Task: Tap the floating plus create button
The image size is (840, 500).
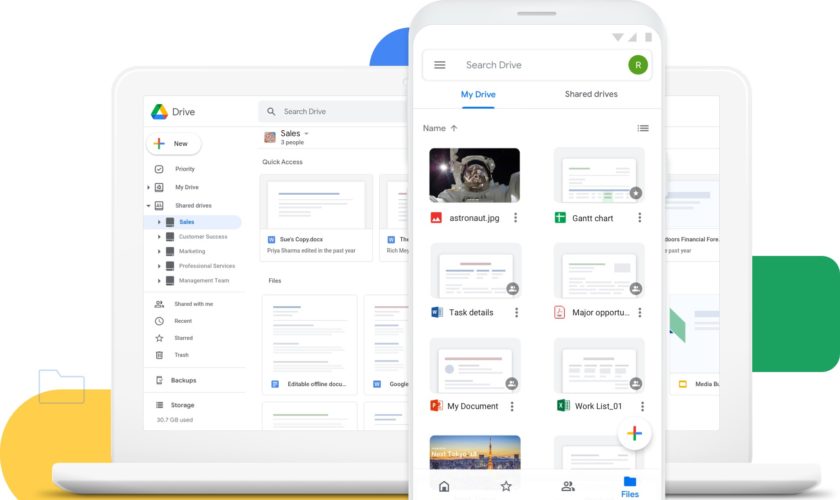Action: coord(633,433)
